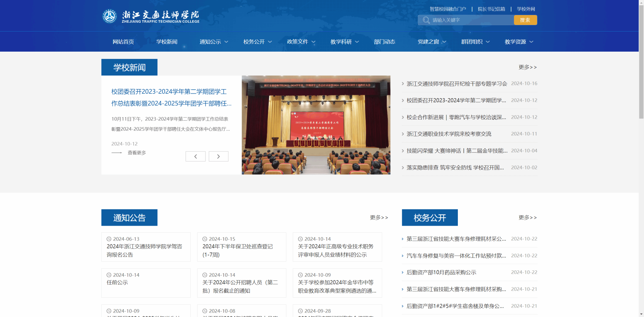The height and width of the screenshot is (317, 644).
Task: Open news 技能闪荣耀 大赛缔神话
Action: [457, 151]
